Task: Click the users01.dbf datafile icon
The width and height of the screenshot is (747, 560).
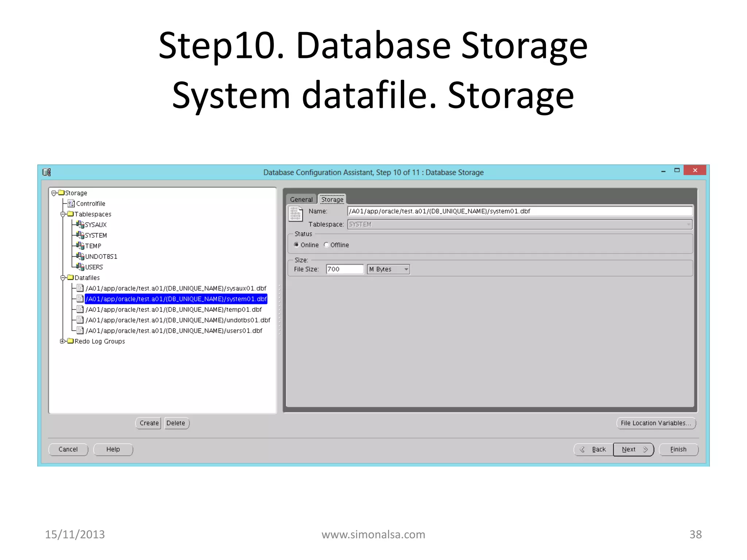Action: point(80,330)
